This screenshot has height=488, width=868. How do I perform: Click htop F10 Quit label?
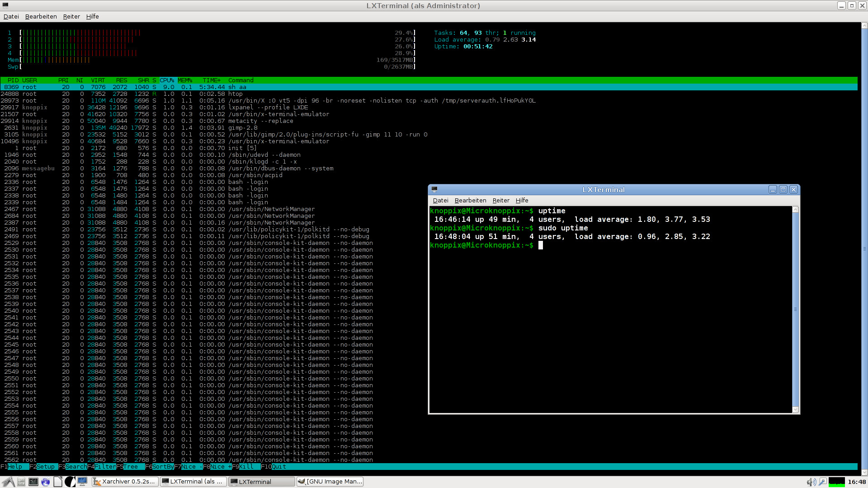[x=274, y=466]
